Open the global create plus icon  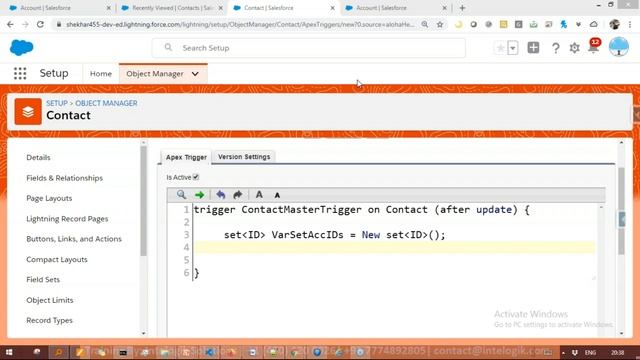point(533,48)
